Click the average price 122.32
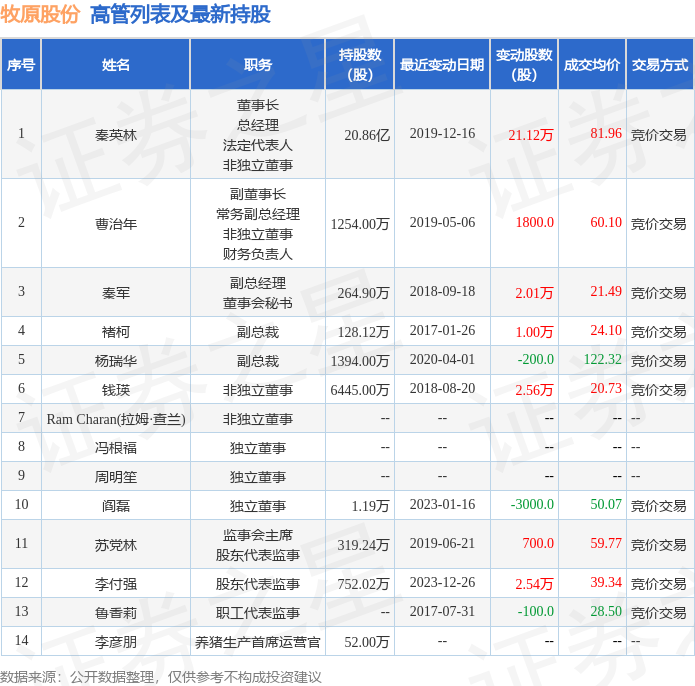 [602, 359]
